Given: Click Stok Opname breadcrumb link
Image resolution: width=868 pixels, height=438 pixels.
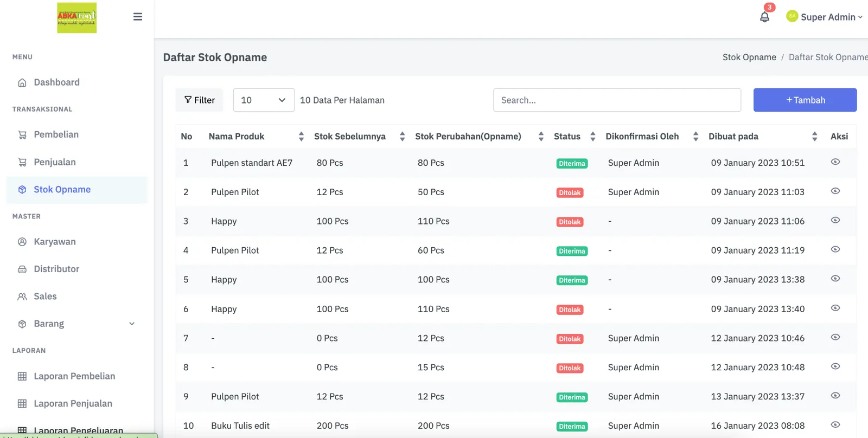Looking at the screenshot, I should point(749,57).
